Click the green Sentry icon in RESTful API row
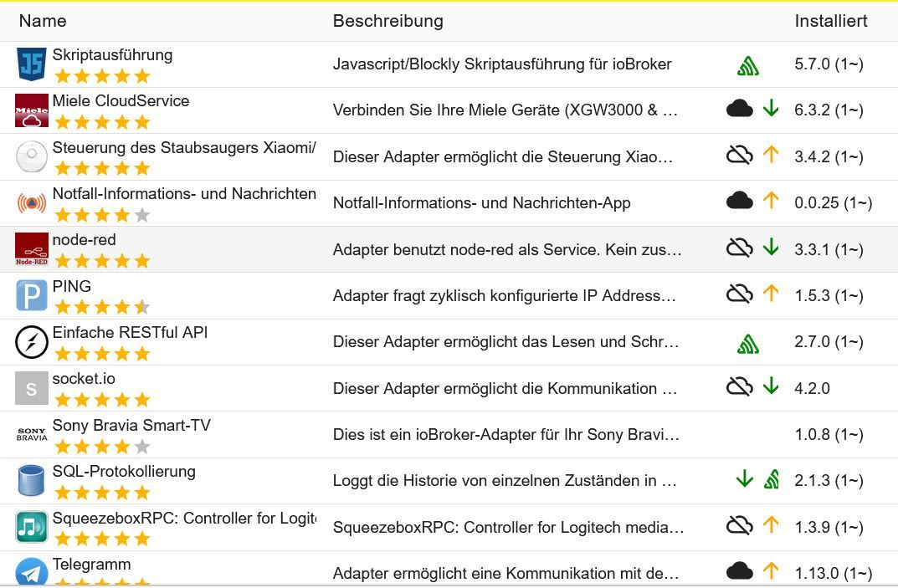Viewport: 898px width, 588px height. coord(748,344)
